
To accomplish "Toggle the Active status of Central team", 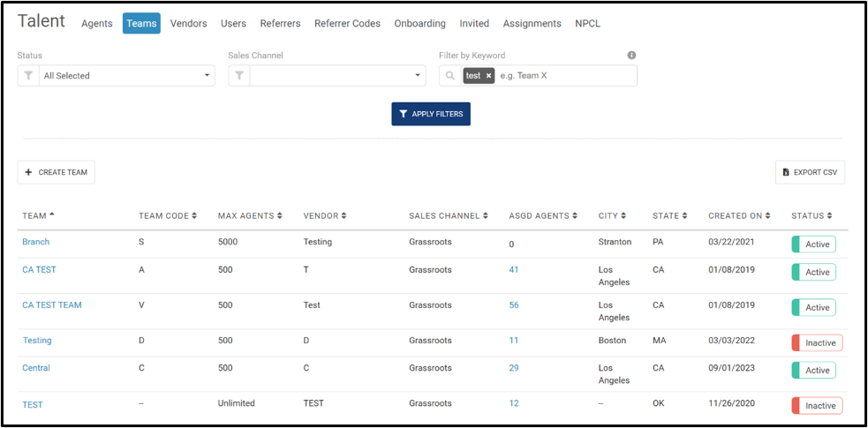I will tap(814, 370).
